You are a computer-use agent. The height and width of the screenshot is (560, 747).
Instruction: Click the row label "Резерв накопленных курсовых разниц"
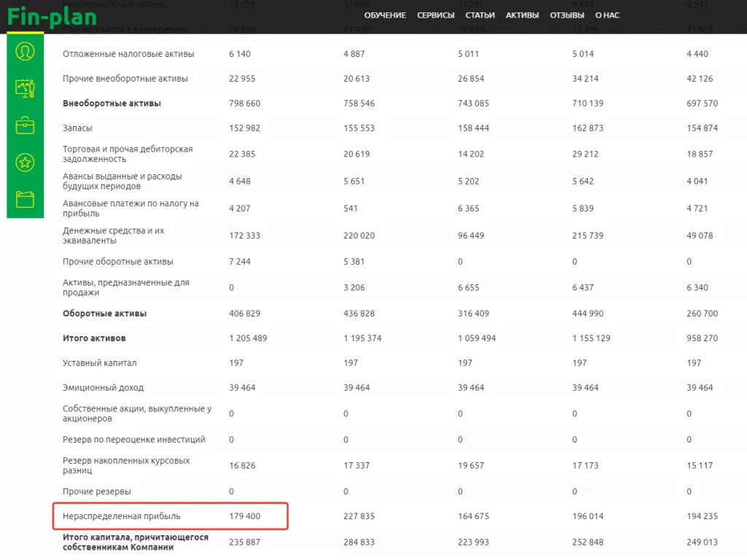coord(125,465)
